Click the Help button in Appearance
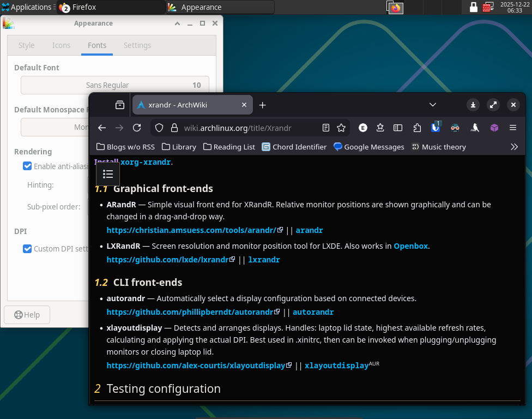This screenshot has width=532, height=419. (x=27, y=315)
